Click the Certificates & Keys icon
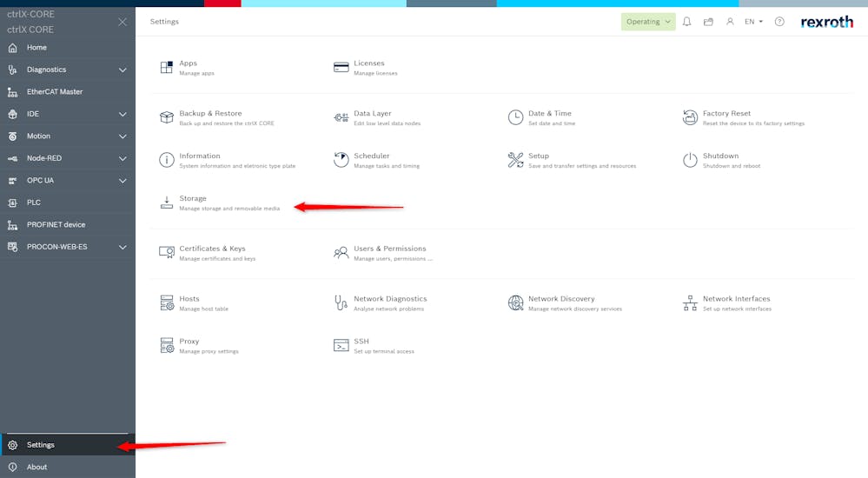 (167, 253)
